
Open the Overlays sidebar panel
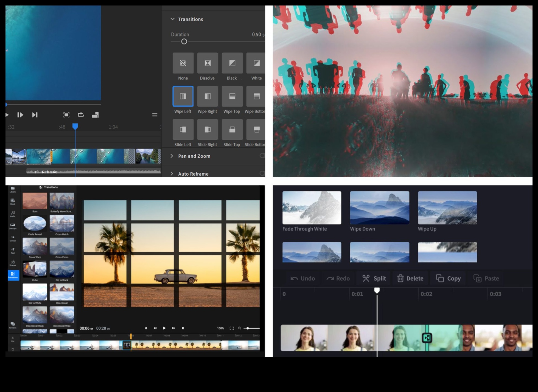(x=13, y=226)
